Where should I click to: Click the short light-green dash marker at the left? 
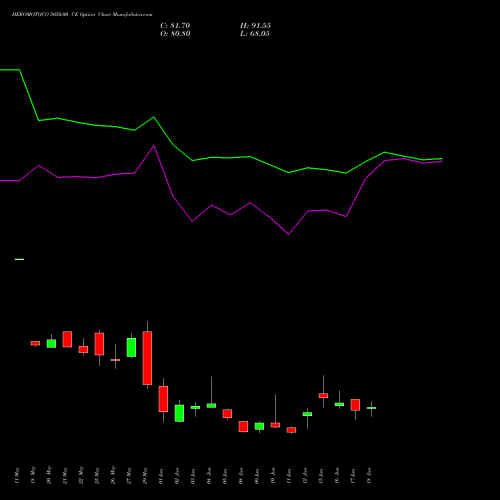[x=19, y=259]
